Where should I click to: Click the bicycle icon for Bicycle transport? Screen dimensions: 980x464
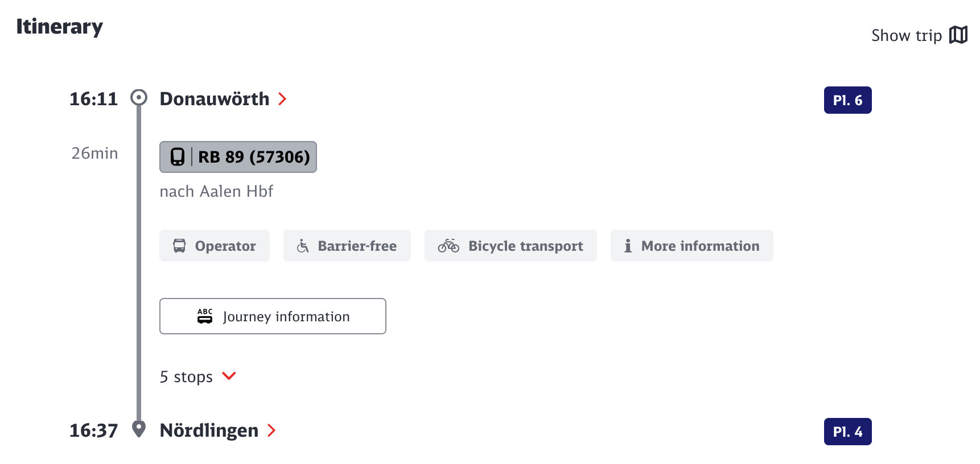pos(448,246)
